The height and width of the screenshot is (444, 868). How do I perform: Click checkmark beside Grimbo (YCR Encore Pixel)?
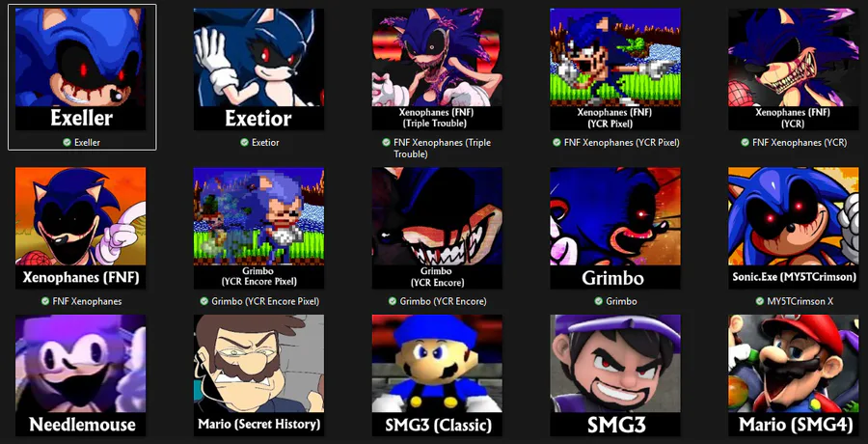click(204, 301)
